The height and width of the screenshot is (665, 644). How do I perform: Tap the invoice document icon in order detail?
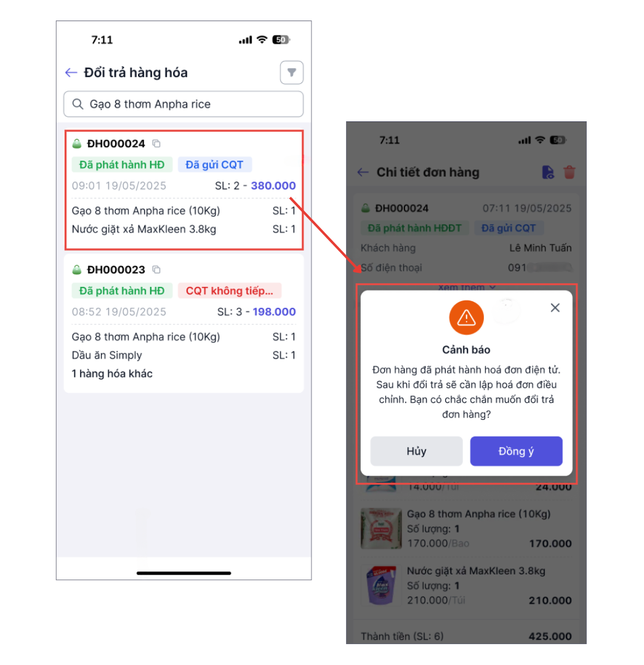[548, 172]
